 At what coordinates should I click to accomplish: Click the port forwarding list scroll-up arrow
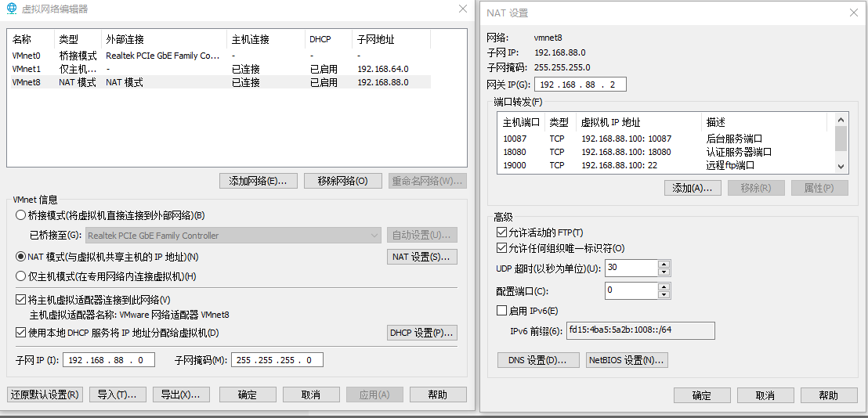[x=841, y=120]
